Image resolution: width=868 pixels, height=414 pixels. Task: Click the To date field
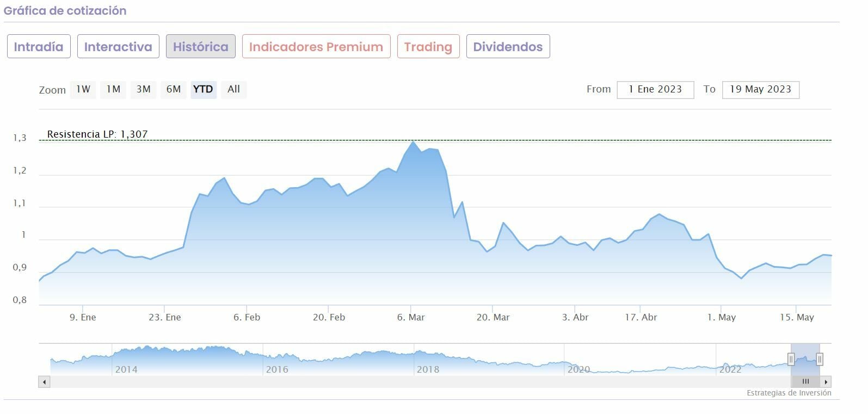pos(760,90)
